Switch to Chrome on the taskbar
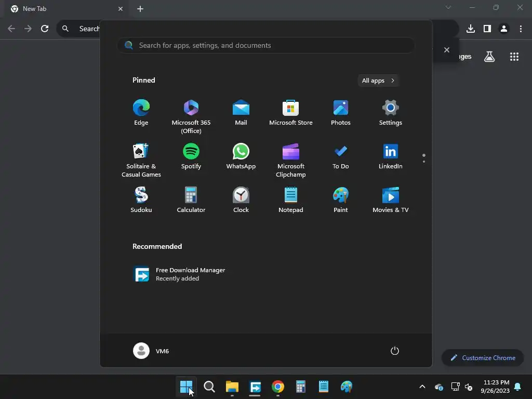Image resolution: width=532 pixels, height=399 pixels. [278, 387]
